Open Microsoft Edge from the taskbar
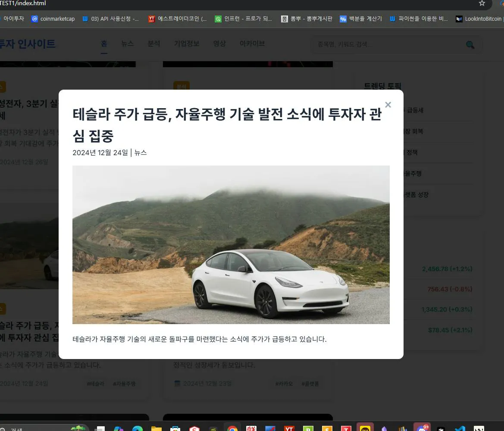504x431 pixels. coord(138,428)
